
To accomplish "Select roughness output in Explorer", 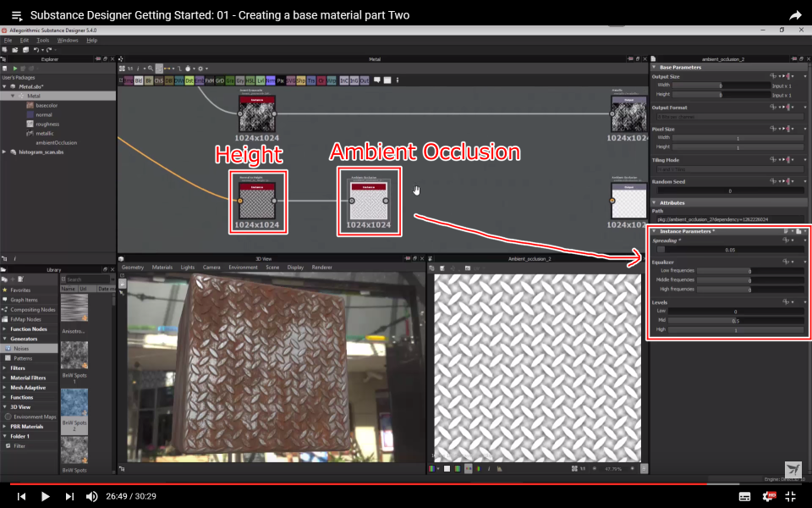I will [x=47, y=124].
